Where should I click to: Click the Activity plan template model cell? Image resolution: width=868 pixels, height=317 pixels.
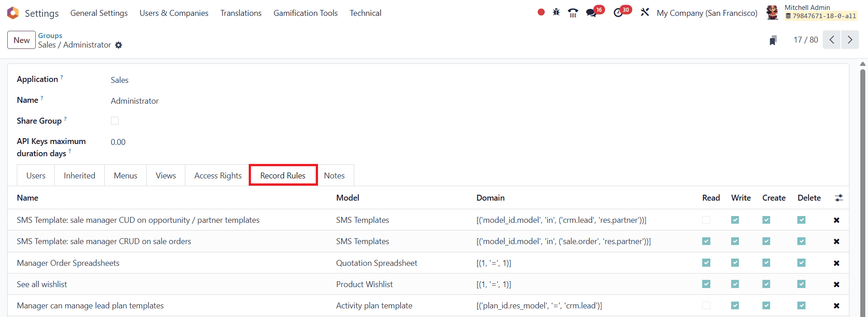coord(374,306)
